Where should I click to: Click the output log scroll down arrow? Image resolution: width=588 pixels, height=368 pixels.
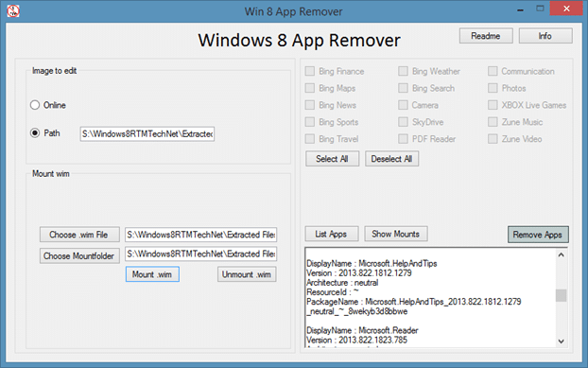(561, 341)
